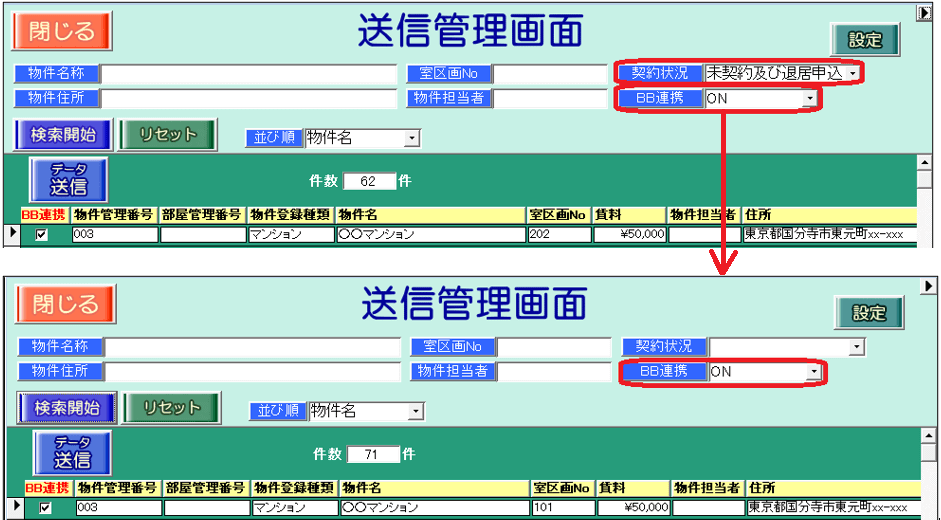
Task: Click the 物件名 cell in the room 101 row
Action: point(434,508)
